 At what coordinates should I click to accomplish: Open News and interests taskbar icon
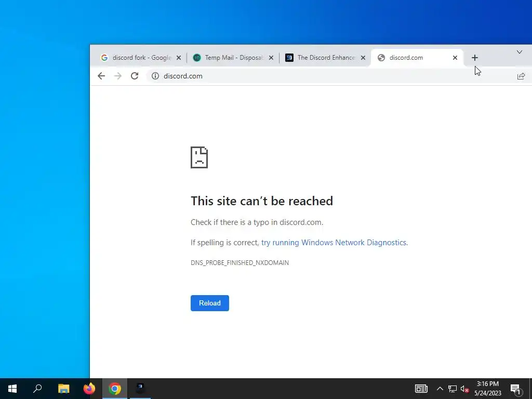pos(421,389)
